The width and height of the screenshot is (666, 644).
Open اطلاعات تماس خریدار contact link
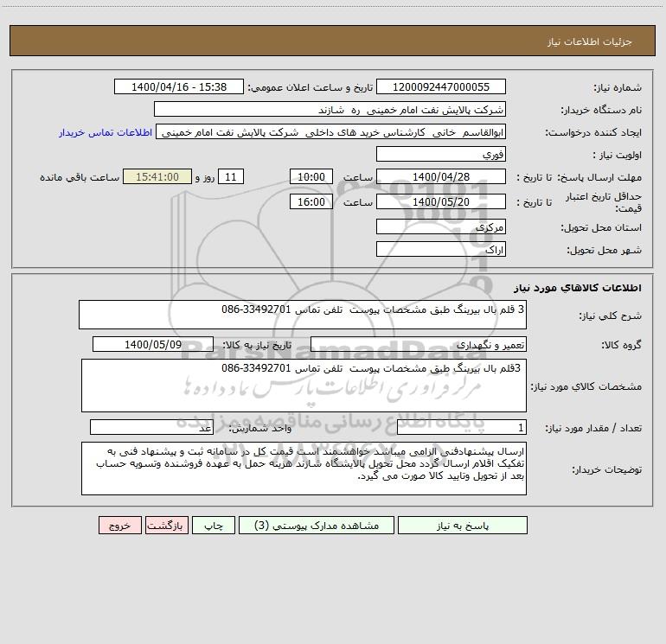point(106,132)
